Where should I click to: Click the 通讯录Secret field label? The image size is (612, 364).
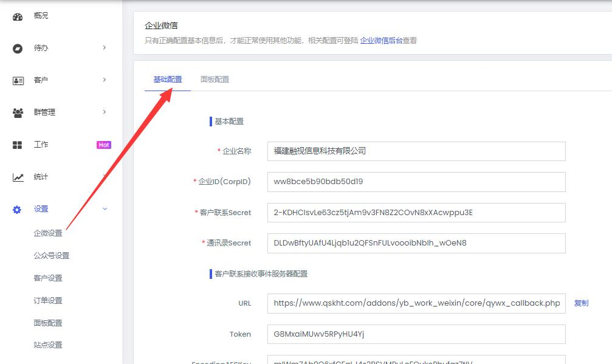pos(229,243)
